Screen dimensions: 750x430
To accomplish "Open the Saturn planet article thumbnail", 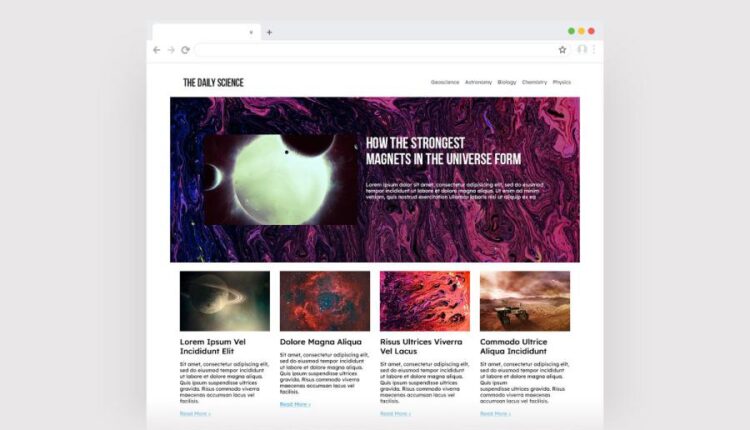I will 225,301.
